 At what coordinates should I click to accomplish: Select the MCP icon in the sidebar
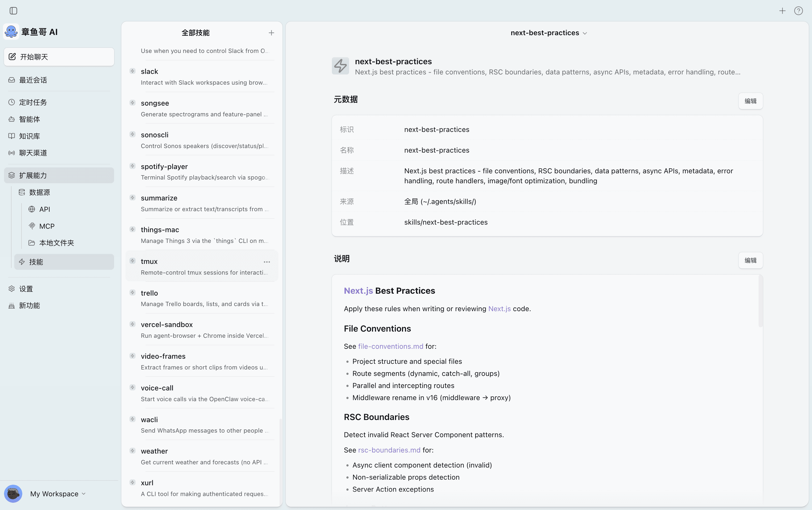click(x=32, y=226)
